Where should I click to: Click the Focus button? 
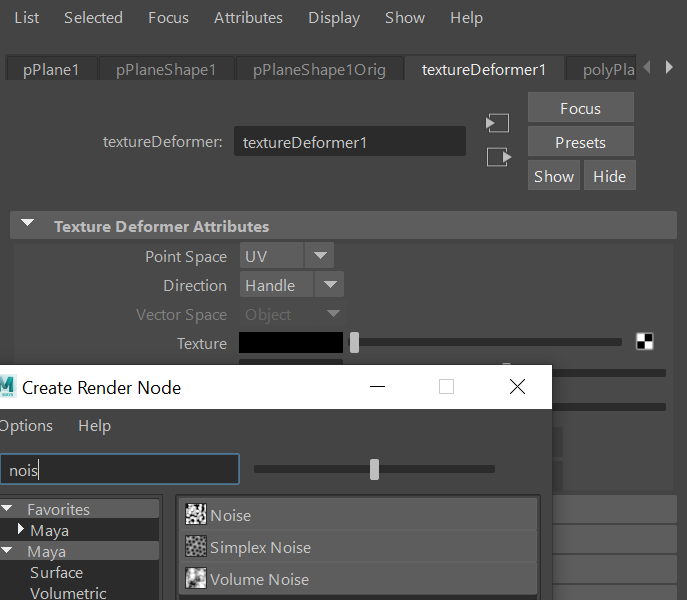(x=580, y=108)
